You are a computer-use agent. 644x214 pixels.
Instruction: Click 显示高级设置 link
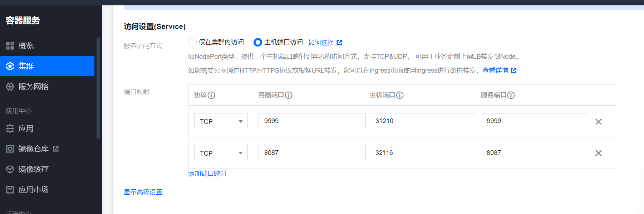point(143,192)
